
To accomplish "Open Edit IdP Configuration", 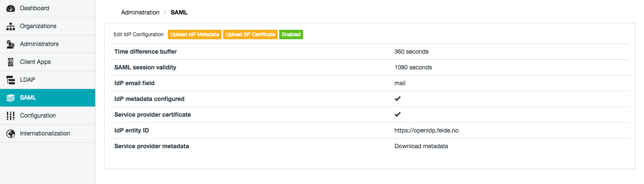I will (x=139, y=34).
